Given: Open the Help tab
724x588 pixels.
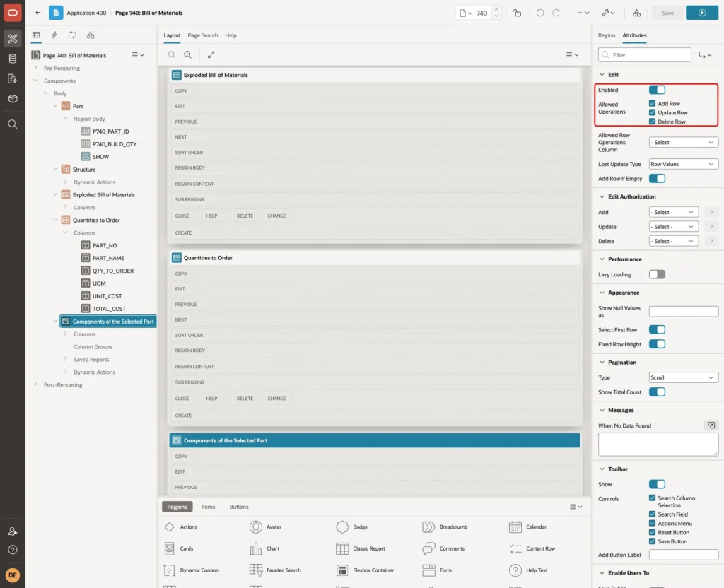Looking at the screenshot, I should click(231, 35).
